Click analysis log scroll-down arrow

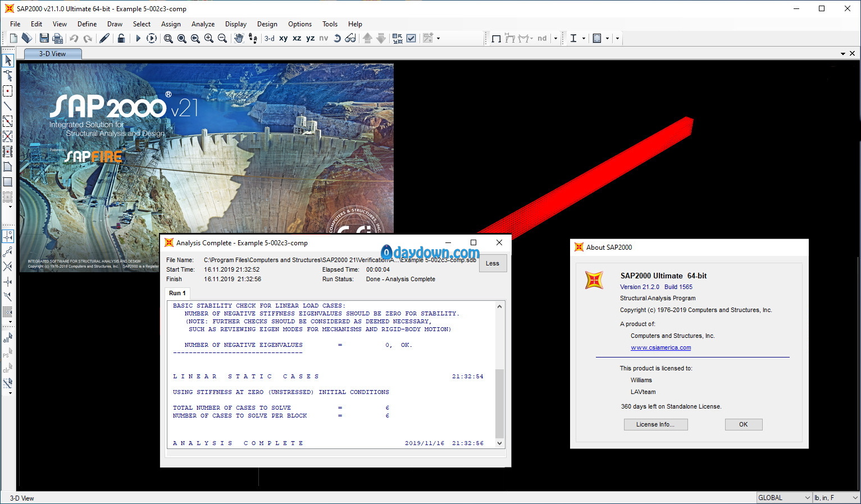coord(499,443)
